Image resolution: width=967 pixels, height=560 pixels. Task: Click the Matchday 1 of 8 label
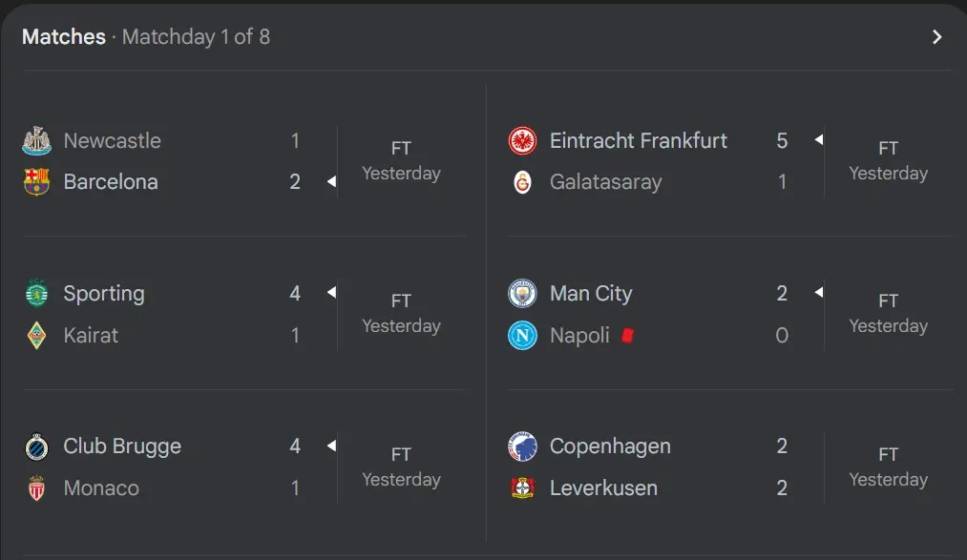click(x=196, y=37)
